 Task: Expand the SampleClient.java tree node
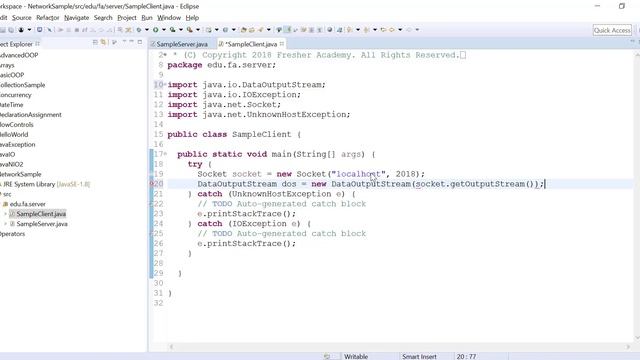tap(5, 213)
